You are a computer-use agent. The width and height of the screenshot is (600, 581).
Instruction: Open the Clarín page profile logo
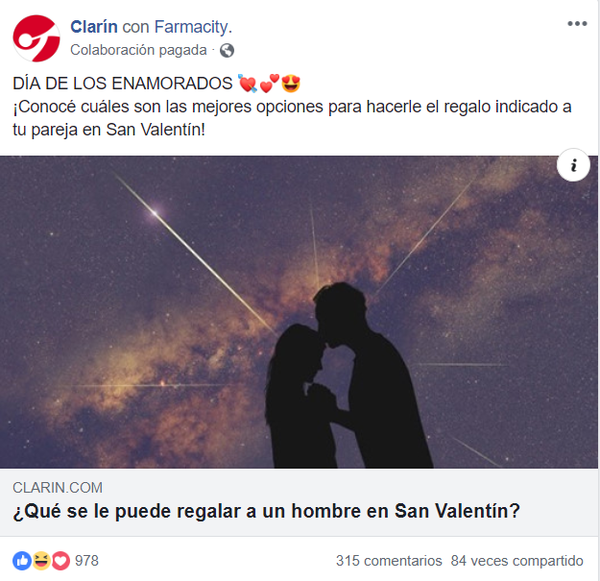(36, 38)
